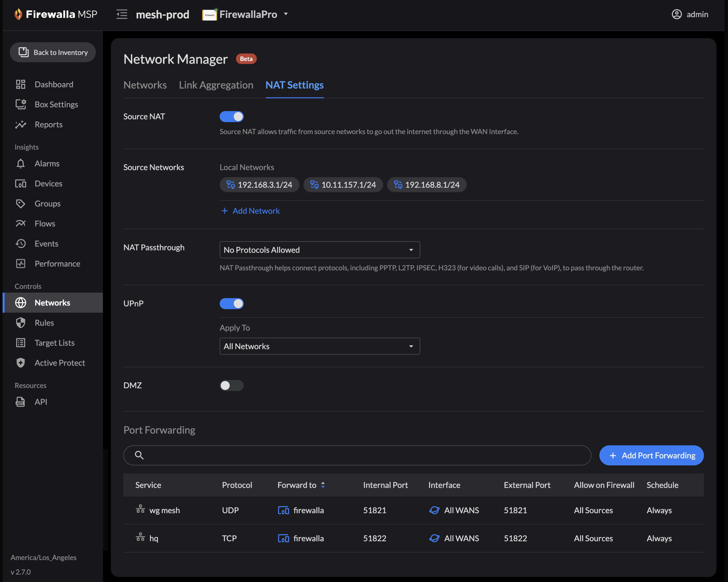Switch to the Networks tab
The width and height of the screenshot is (728, 582).
point(145,85)
